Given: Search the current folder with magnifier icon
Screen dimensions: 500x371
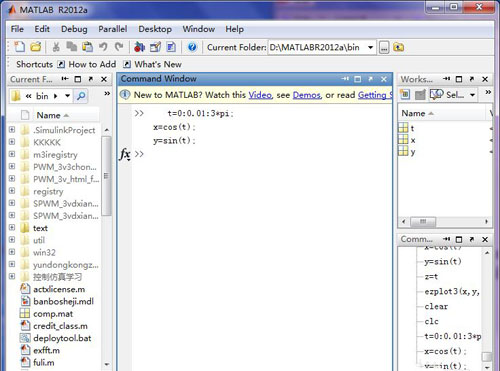Looking at the screenshot, I should click(x=81, y=96).
